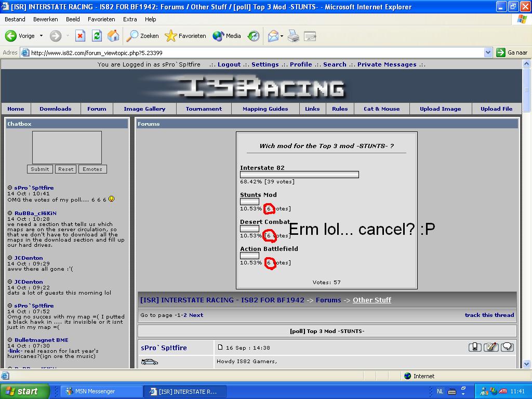
Task: Follow the -link- in Bulletmagnet's message
Action: (x=15, y=351)
